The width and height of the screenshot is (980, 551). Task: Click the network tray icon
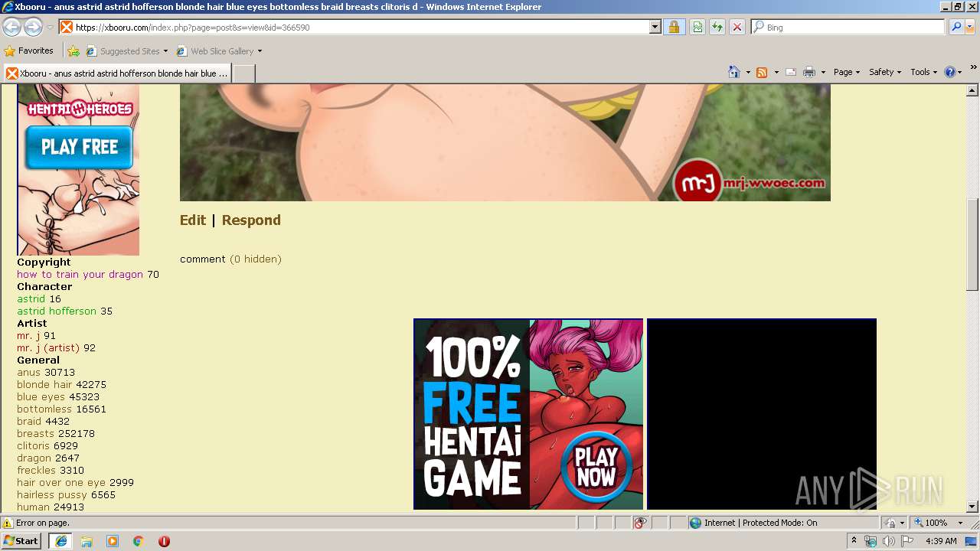pos(871,541)
